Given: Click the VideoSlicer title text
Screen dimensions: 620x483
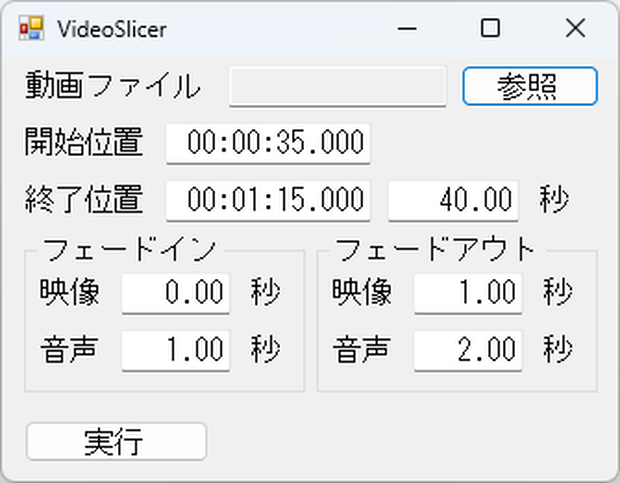Looking at the screenshot, I should point(112,30).
